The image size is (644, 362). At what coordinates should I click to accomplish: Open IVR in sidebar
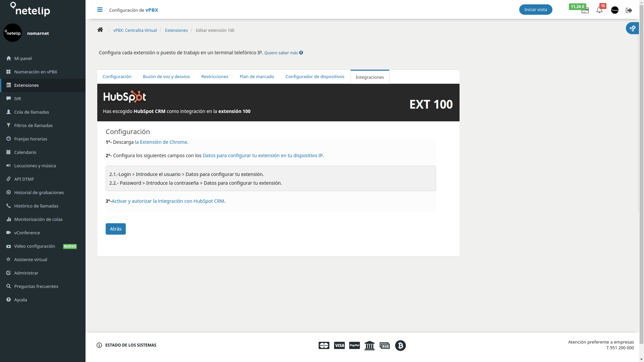pos(43,99)
